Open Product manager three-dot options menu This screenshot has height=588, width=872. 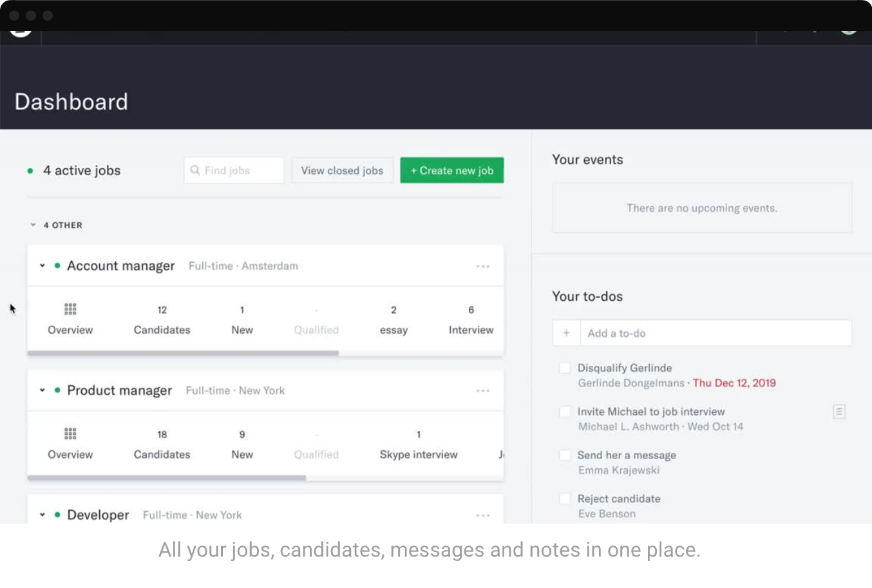coord(482,391)
